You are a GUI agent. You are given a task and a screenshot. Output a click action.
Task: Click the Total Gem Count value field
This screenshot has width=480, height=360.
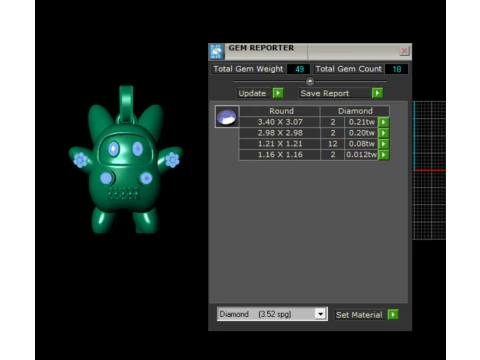click(396, 69)
